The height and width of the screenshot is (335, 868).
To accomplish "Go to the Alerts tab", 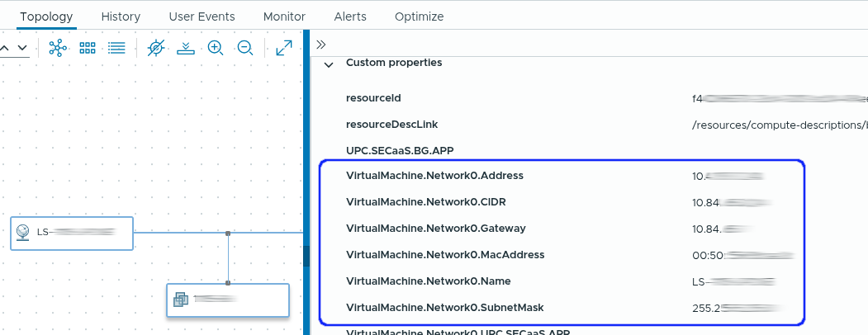I will [x=350, y=17].
